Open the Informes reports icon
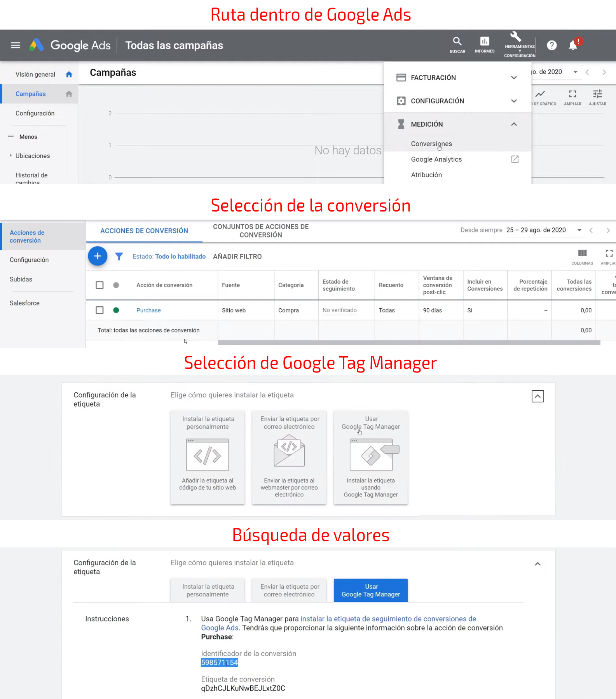Viewport: 616px width, 699px height. coord(485,45)
